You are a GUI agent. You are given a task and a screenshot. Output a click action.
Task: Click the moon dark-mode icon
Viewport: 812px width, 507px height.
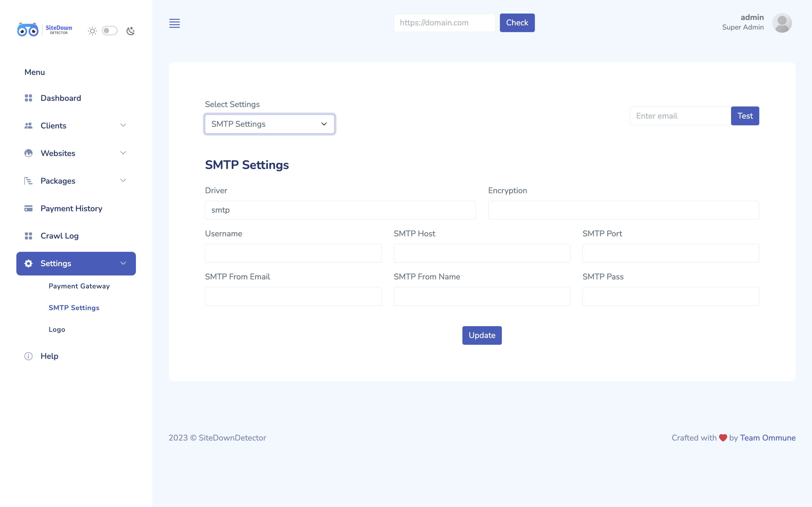pyautogui.click(x=131, y=31)
